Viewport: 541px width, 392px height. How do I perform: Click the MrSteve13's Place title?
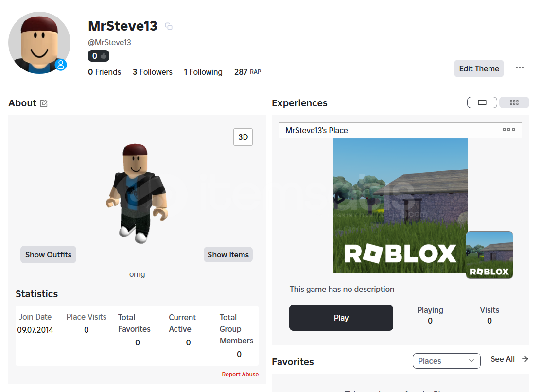pyautogui.click(x=316, y=130)
